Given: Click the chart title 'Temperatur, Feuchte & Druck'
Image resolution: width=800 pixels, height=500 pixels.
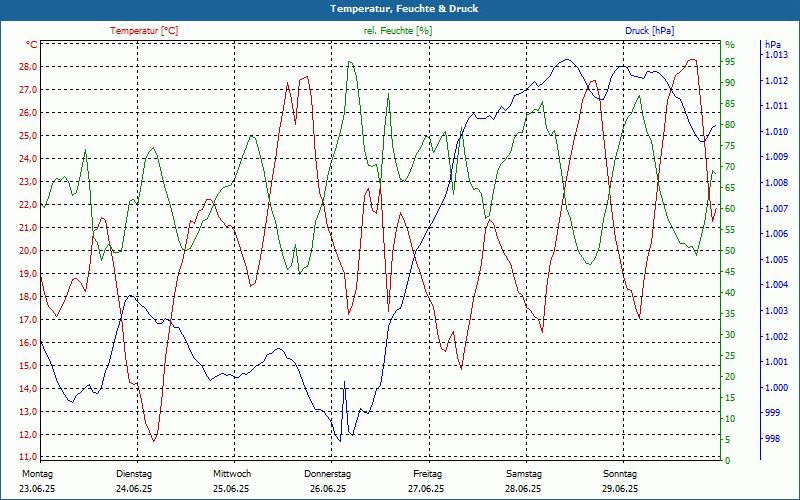Looking at the screenshot, I should coord(404,9).
